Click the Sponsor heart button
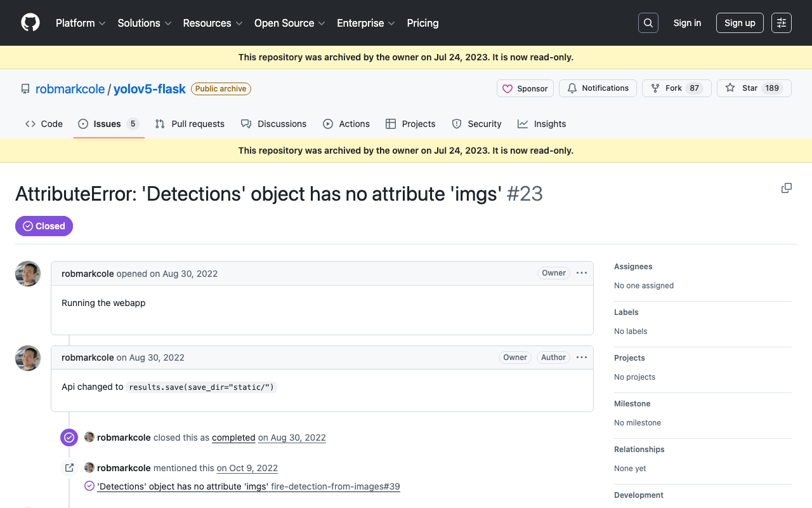The height and width of the screenshot is (508, 812). [x=525, y=88]
